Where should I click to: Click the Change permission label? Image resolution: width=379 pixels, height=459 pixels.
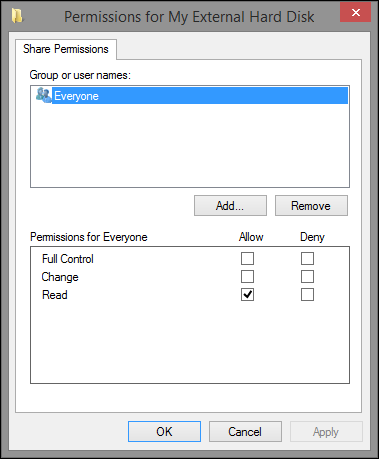(x=60, y=277)
